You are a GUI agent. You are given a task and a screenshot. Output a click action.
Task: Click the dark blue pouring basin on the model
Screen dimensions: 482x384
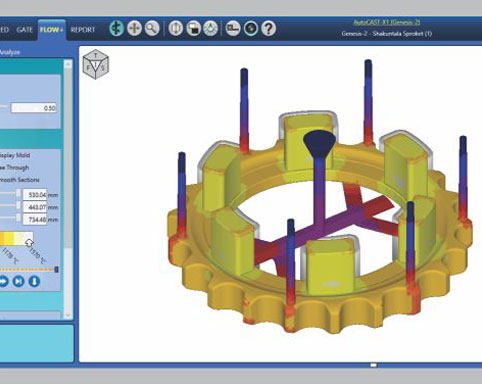320,143
